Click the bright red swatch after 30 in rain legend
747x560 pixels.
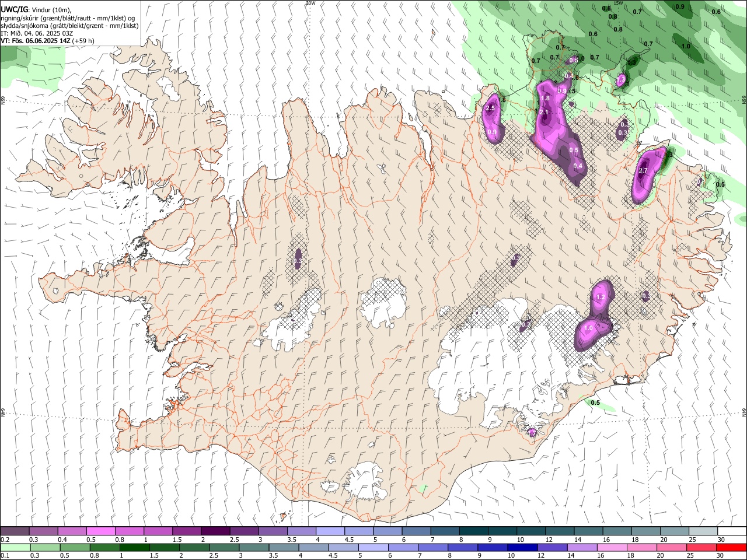pos(731,547)
